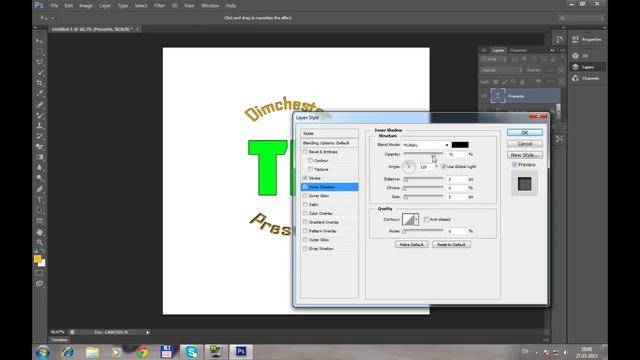Viewport: 640px width, 360px height.
Task: Click the Make Default button
Action: 411,244
